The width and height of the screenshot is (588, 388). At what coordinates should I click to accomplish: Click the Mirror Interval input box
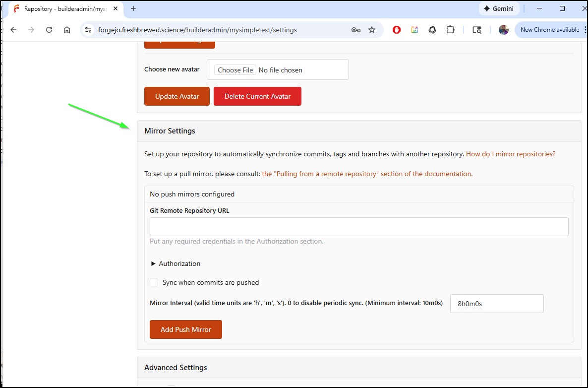click(x=496, y=304)
